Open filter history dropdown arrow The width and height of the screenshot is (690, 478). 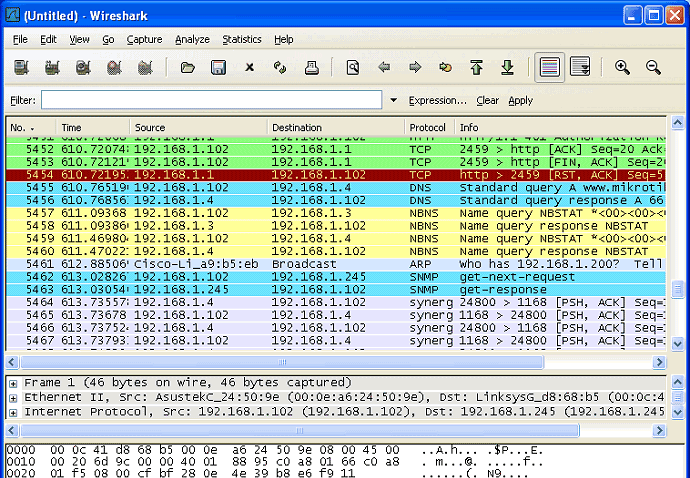[x=393, y=100]
